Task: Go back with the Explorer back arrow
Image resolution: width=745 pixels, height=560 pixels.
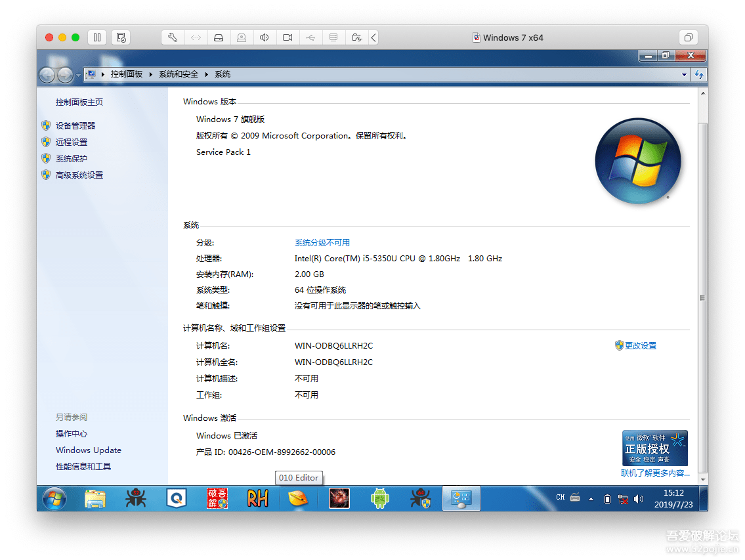Action: point(47,75)
